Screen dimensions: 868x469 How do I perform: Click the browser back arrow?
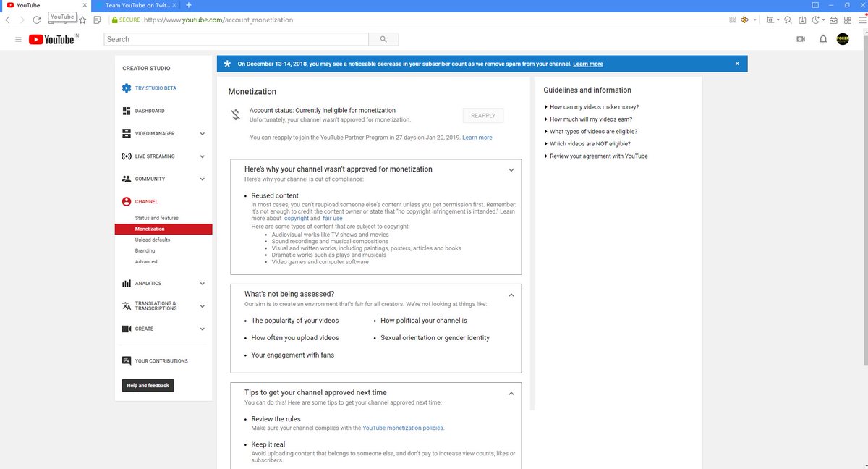point(7,20)
